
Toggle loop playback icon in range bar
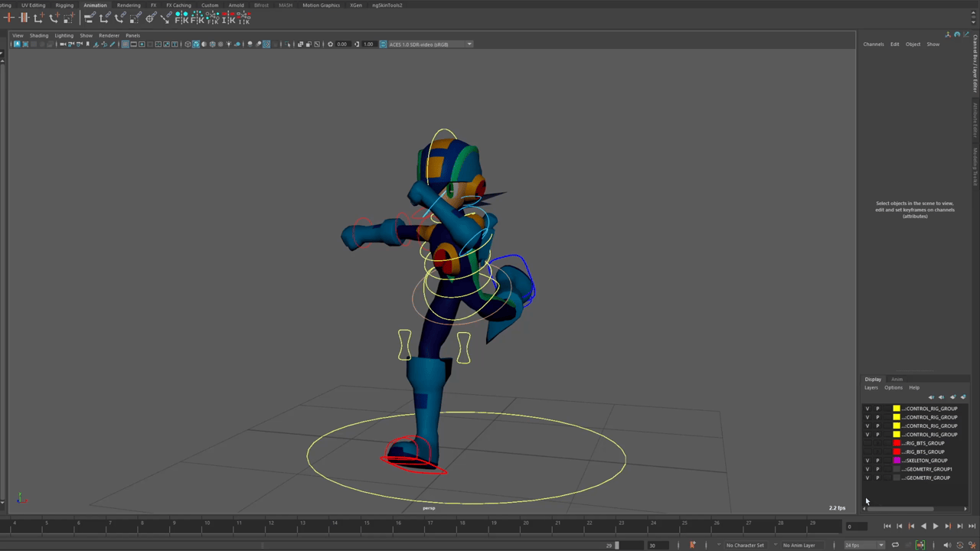(x=895, y=545)
